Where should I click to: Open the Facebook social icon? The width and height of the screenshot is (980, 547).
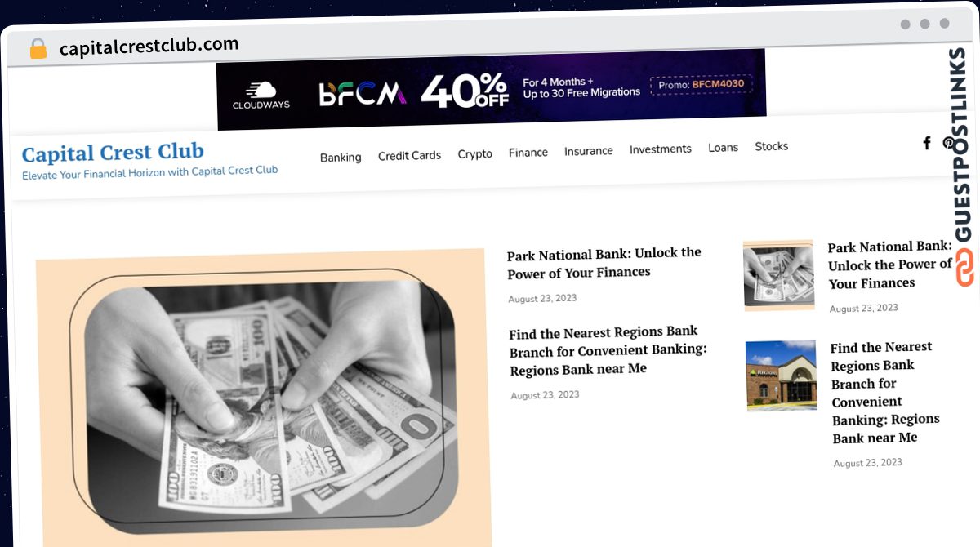click(926, 143)
